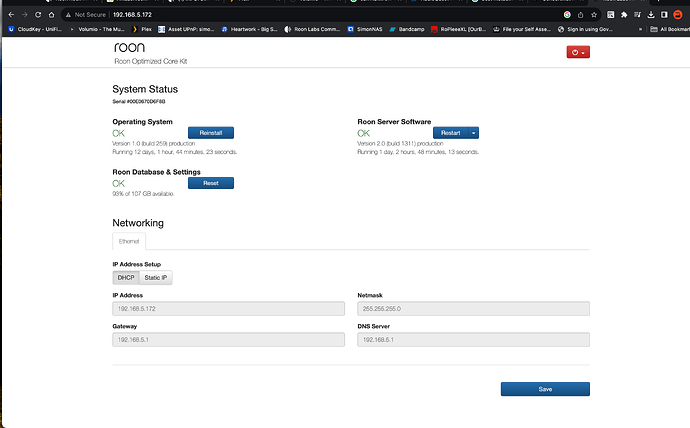Click the 'Running 12 days, 1 hour' uptime text
The image size is (690, 428).
click(175, 152)
